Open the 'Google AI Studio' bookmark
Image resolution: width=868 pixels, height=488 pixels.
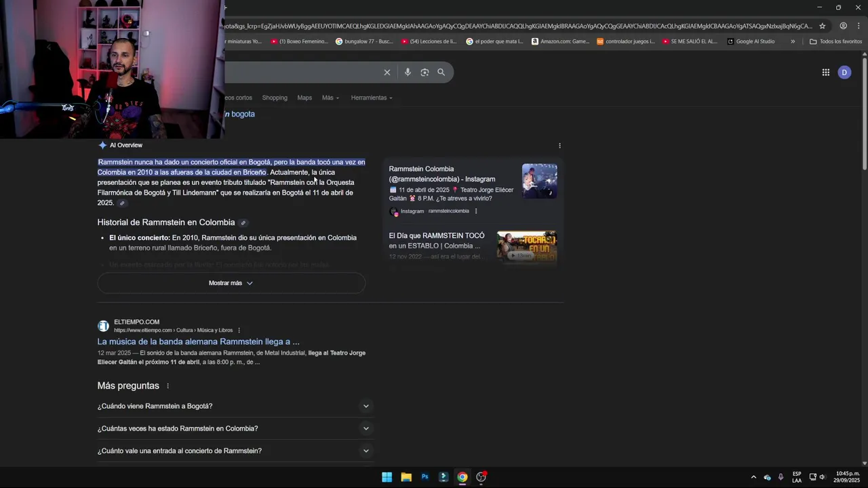pyautogui.click(x=751, y=41)
